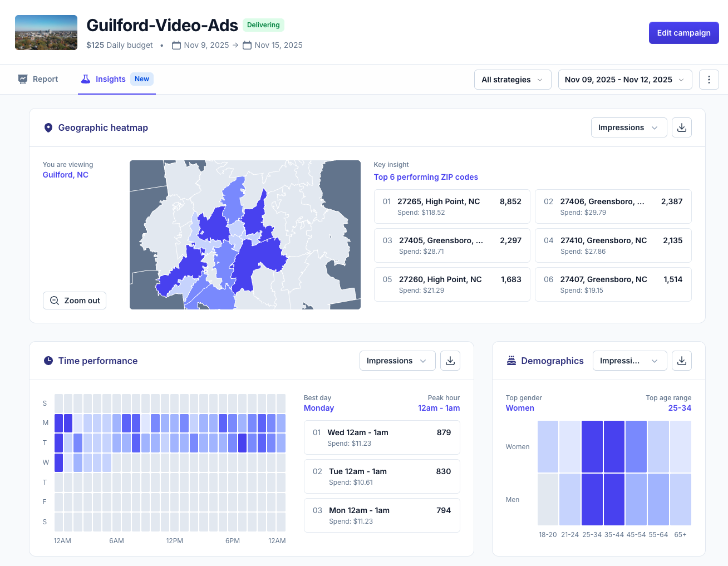Viewport: 728px width, 566px height.
Task: Click the cake icon beside Demographics
Action: 511,361
